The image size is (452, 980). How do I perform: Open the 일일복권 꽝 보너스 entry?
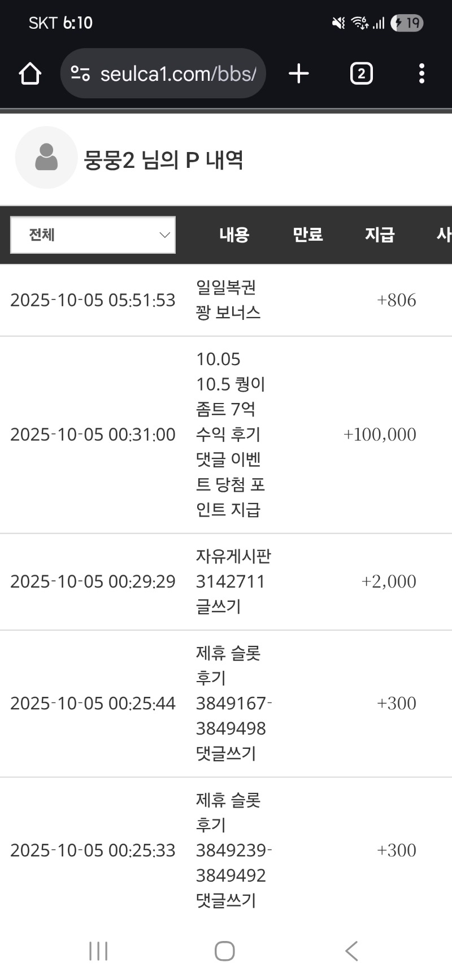[x=228, y=300]
